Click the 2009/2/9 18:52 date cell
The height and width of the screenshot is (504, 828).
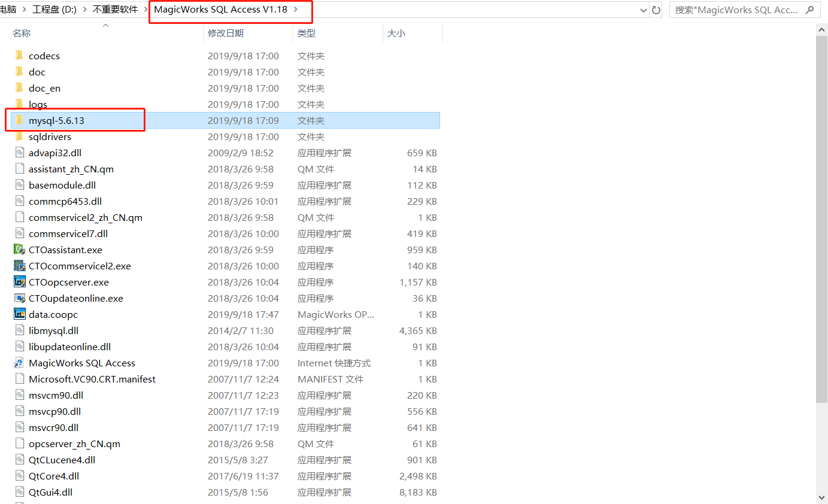coord(241,153)
